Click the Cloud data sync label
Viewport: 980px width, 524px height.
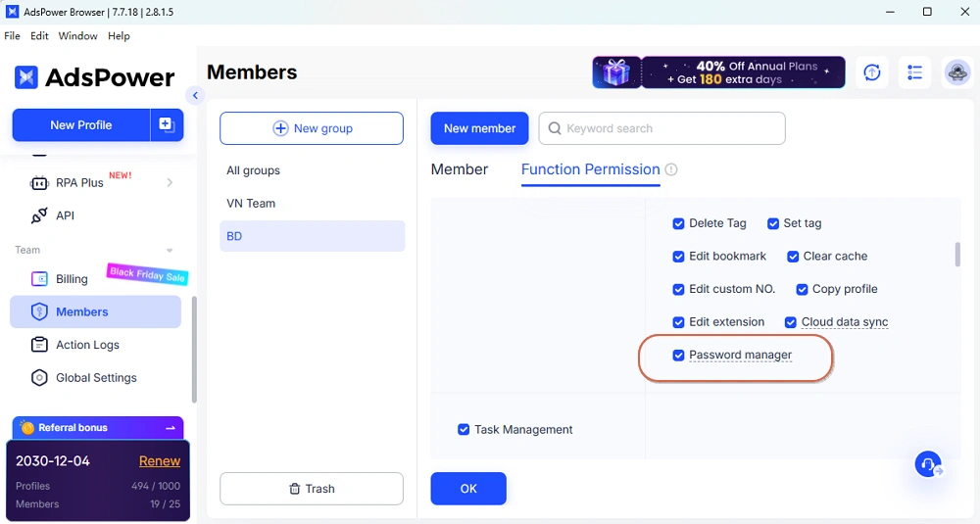[x=845, y=321]
